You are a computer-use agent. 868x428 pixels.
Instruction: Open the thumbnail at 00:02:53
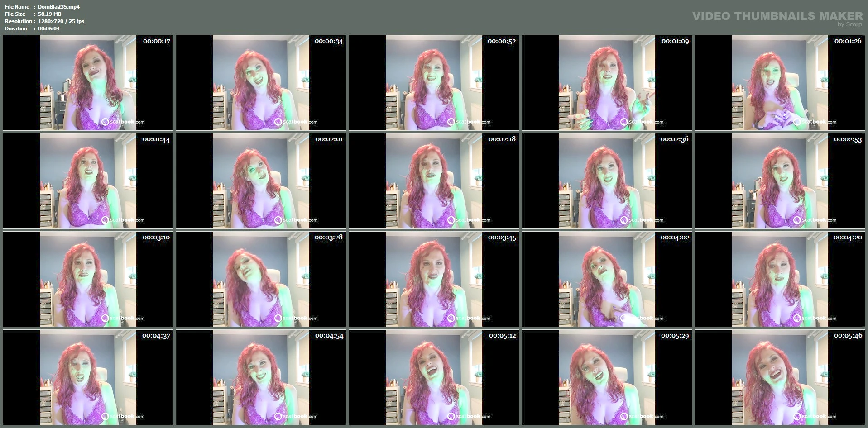pos(780,181)
